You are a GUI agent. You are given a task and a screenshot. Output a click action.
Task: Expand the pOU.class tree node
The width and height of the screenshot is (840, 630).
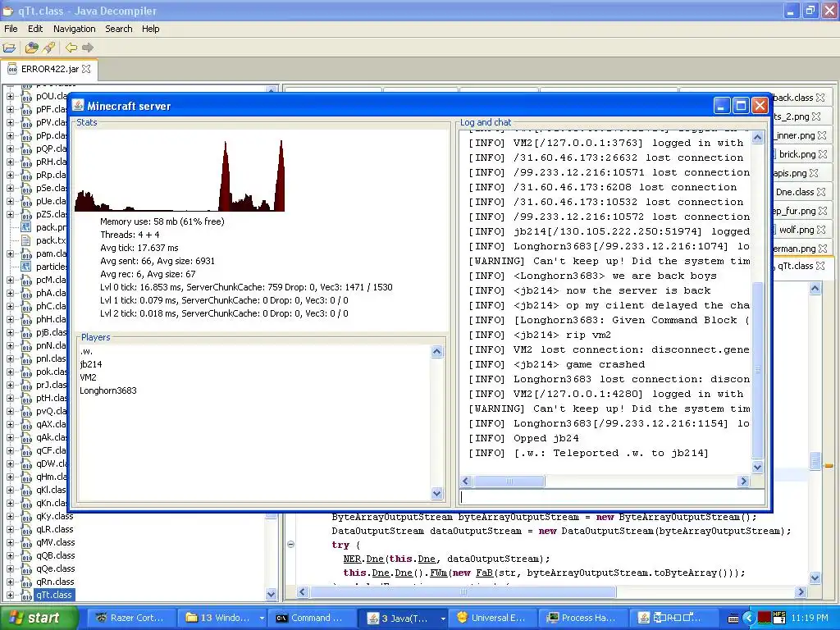(10, 97)
